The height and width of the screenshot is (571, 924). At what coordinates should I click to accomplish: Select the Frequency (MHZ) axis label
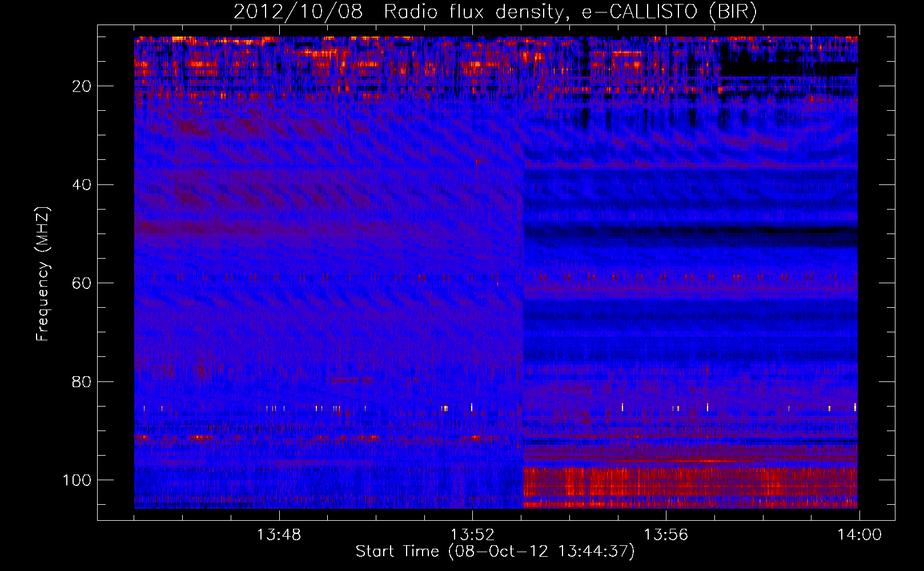tap(43, 274)
